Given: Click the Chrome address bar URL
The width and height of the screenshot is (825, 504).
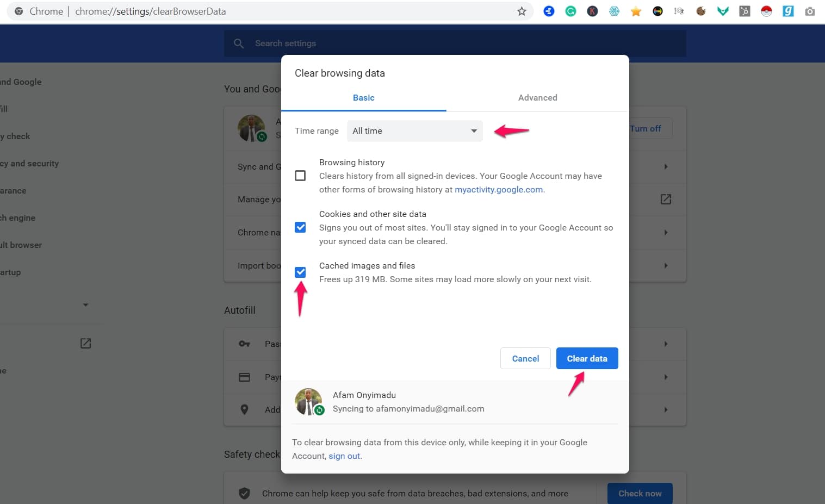Looking at the screenshot, I should click(x=150, y=11).
